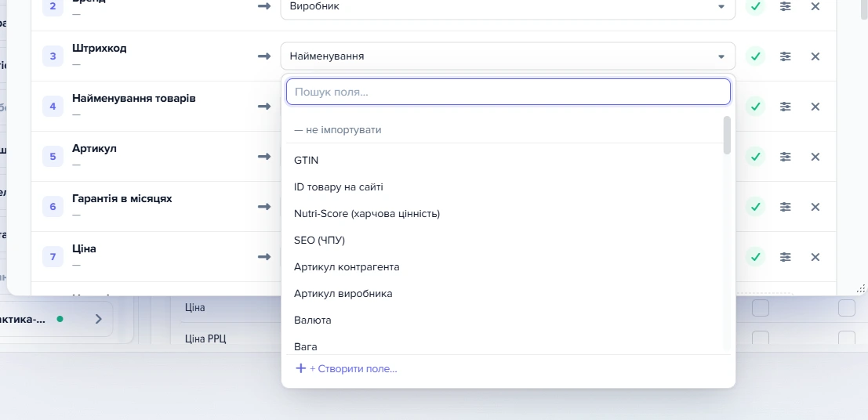Click the green checkmark in the Штрихкод row

coord(756,56)
